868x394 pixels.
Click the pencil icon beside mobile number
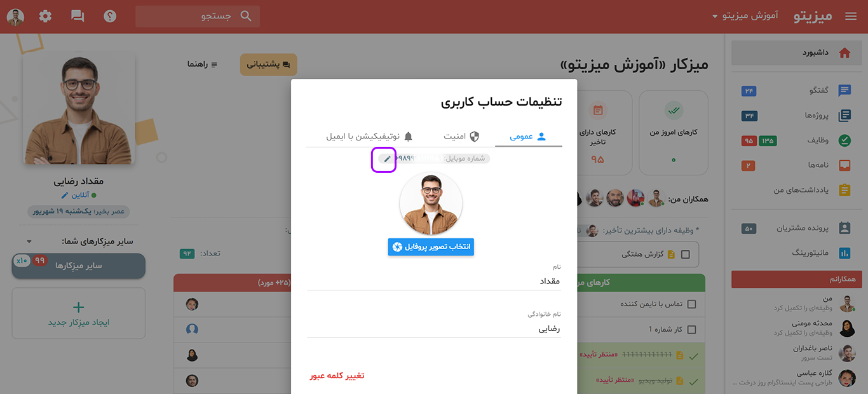(387, 159)
